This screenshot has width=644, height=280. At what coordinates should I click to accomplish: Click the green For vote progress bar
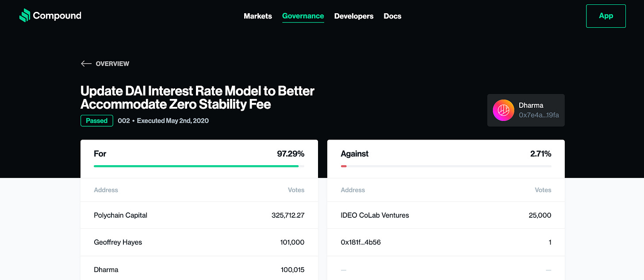(x=196, y=166)
